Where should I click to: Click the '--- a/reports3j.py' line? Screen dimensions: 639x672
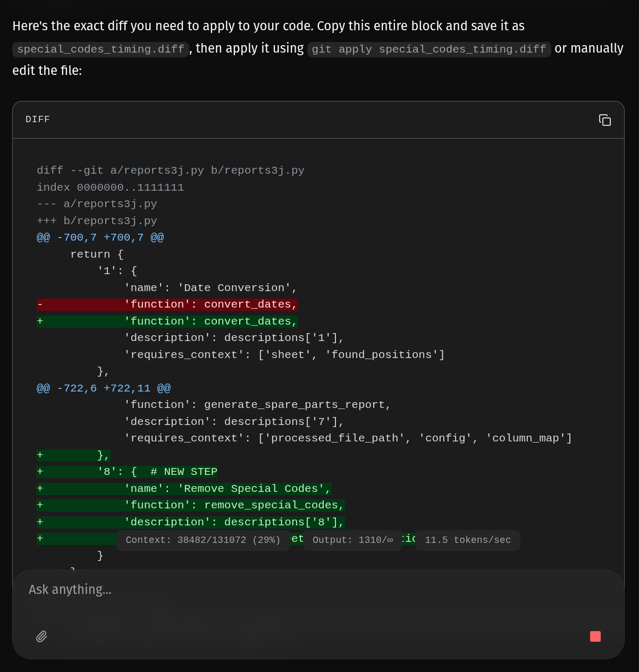[x=97, y=204]
